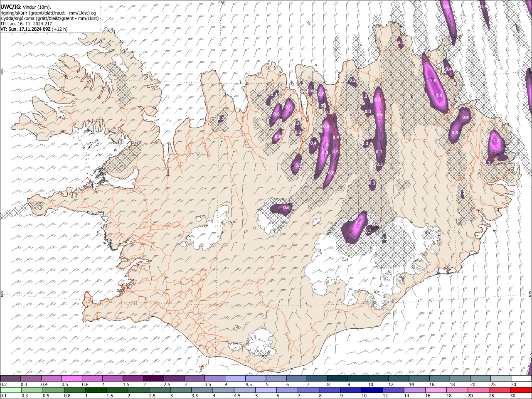Viewport: 532px width, 399px height.
Task: Select the grey-teal 3 swatch, lower legend row
Action: [181, 390]
